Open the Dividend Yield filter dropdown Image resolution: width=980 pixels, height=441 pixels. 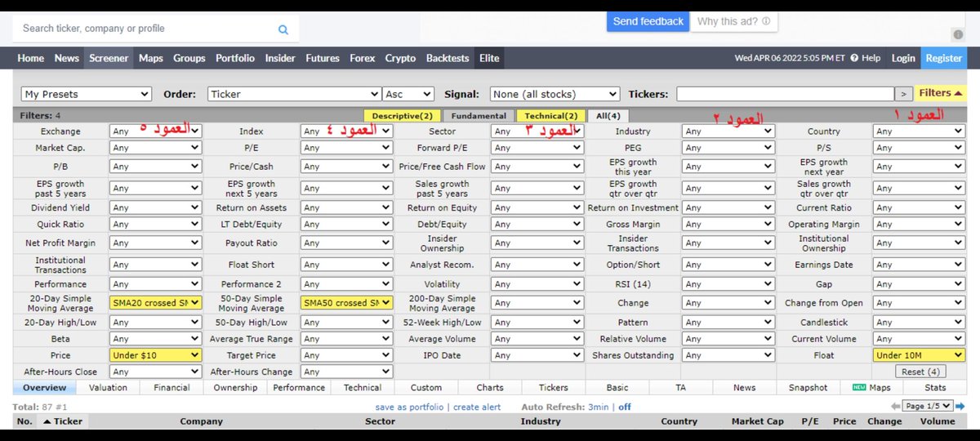click(x=155, y=207)
